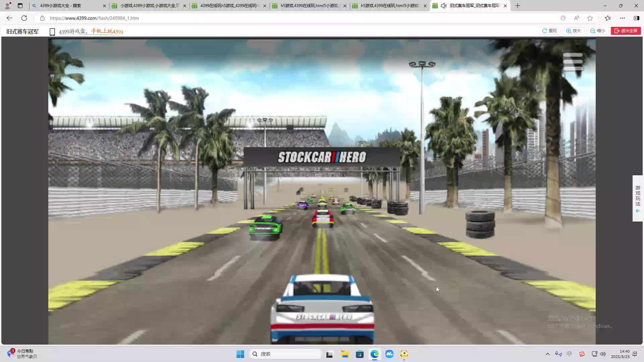Open Windows Start menu
This screenshot has height=362, width=644.
pos(240,354)
